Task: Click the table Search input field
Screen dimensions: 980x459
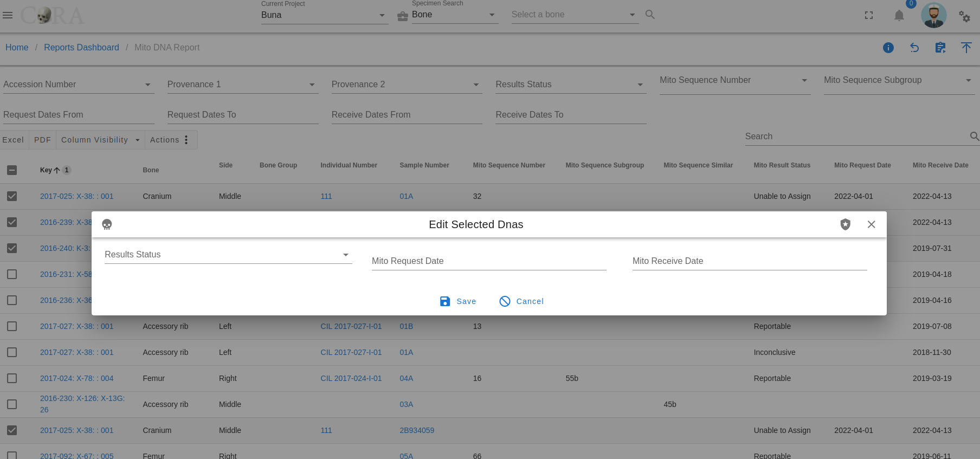Action: (856, 137)
